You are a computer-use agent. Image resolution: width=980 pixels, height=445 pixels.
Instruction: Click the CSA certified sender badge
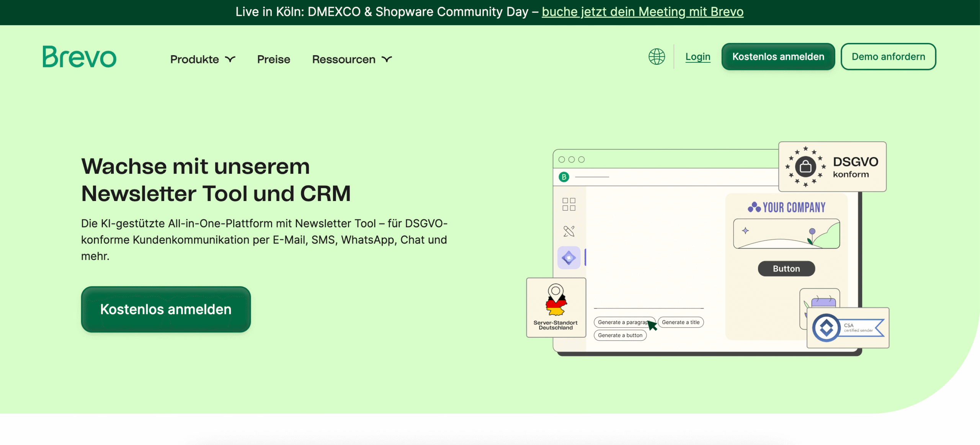(x=848, y=328)
